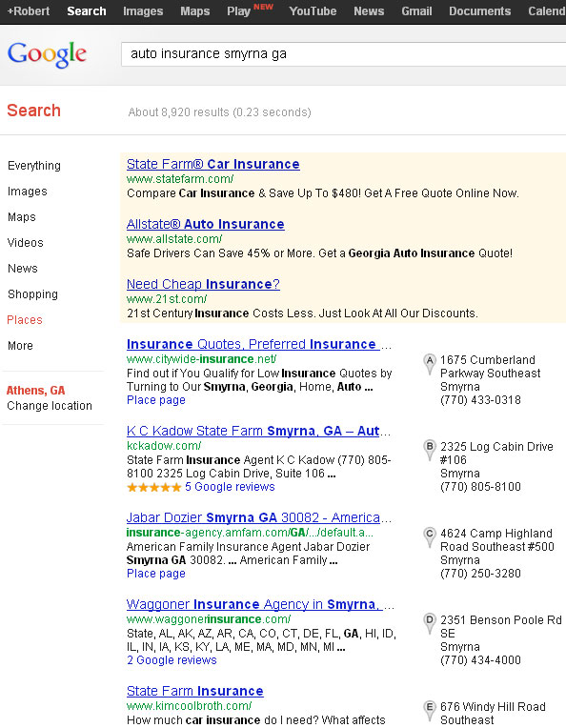
Task: Click www.allstate.com/ URL text
Action: click(174, 239)
